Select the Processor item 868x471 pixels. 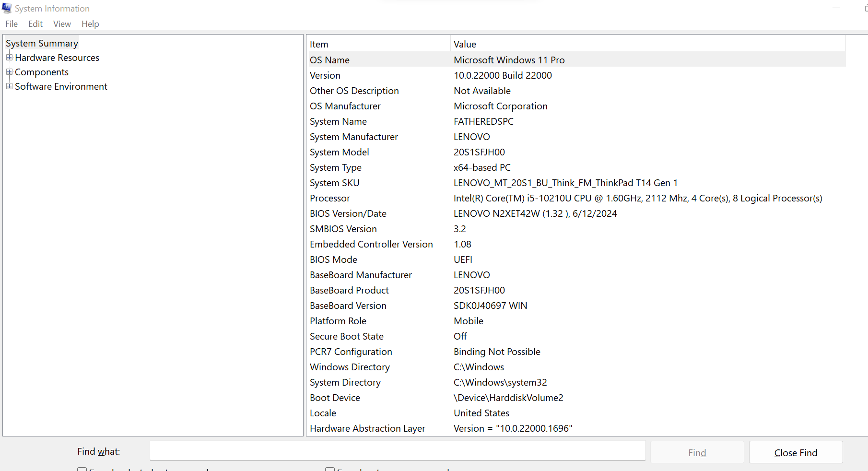[330, 198]
